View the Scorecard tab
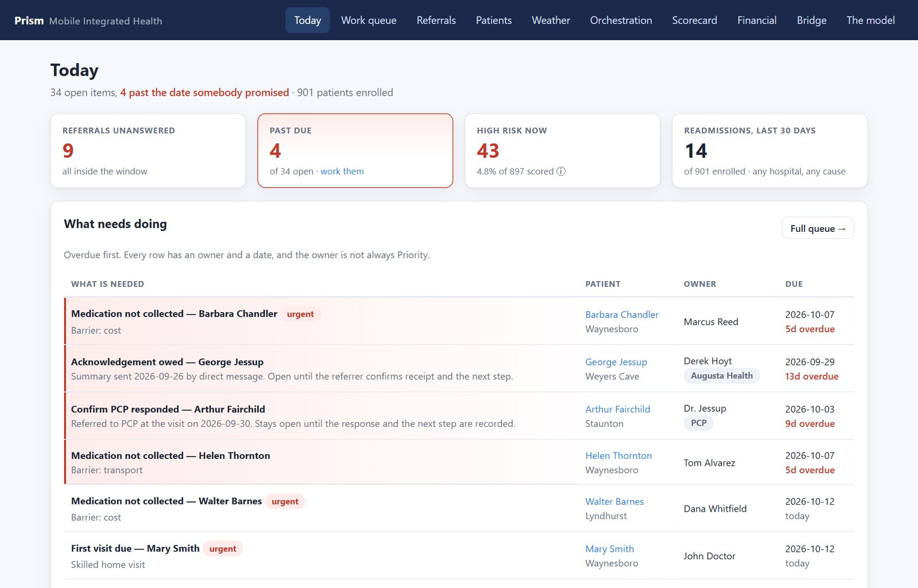Viewport: 918px width, 588px height. 694,20
